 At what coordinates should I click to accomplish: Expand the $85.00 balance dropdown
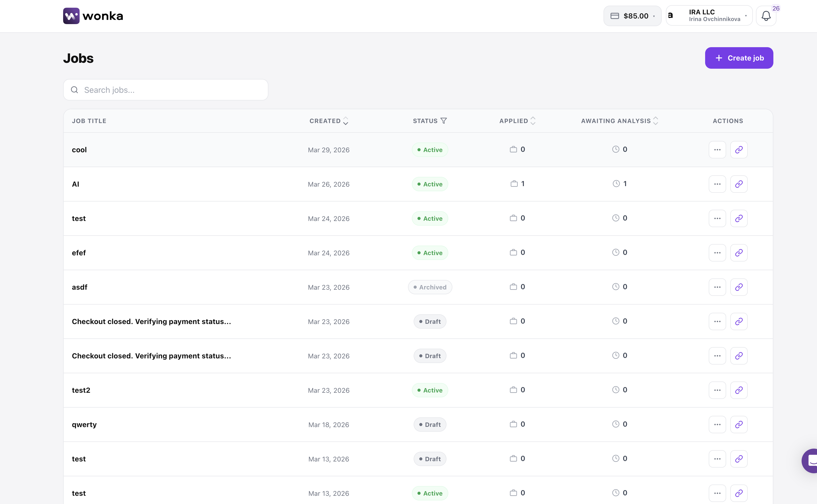pos(632,16)
